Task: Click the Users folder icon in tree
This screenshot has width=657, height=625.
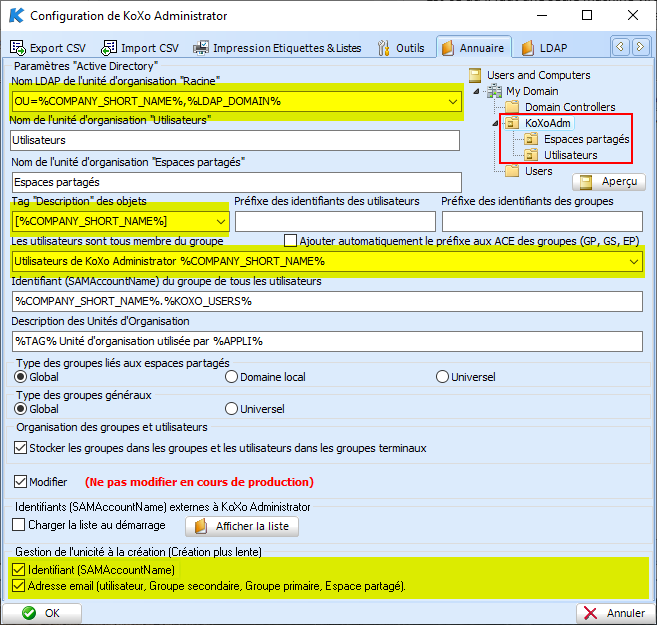Action: click(x=512, y=171)
